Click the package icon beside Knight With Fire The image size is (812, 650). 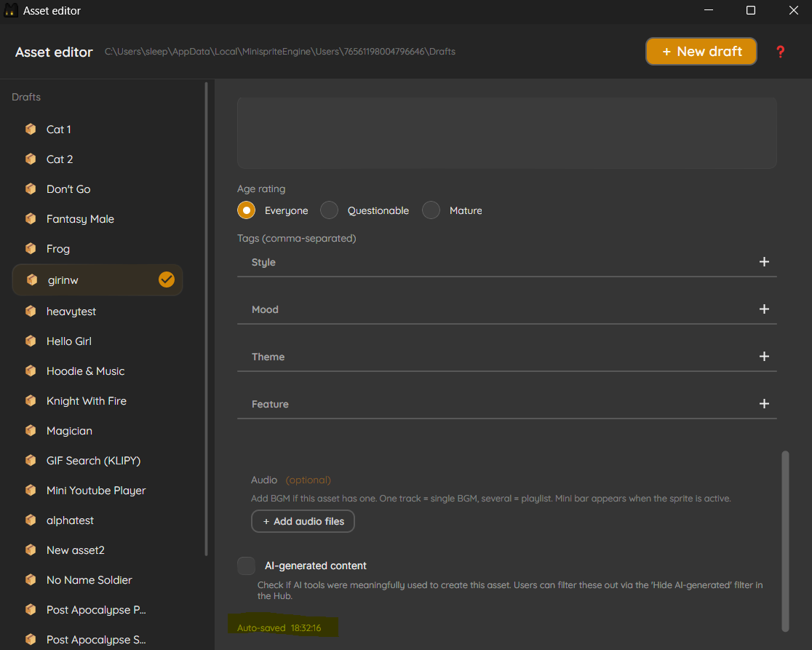[31, 401]
